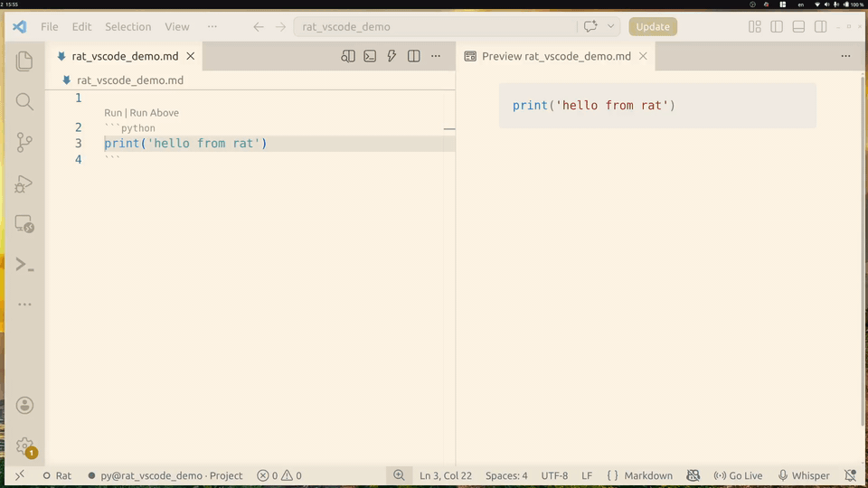Click the rat_vscode_demo.md breadcrumb
Screen dimensions: 868x488
point(130,80)
